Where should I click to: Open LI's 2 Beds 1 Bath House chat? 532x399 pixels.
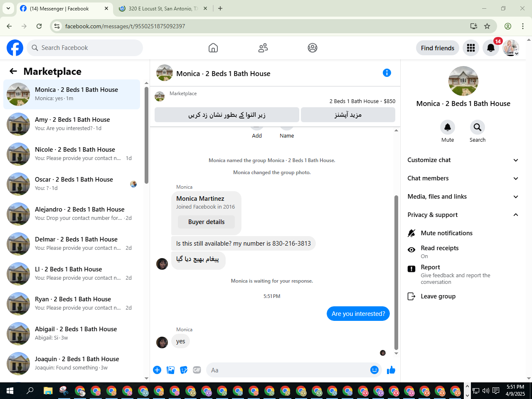(x=72, y=274)
